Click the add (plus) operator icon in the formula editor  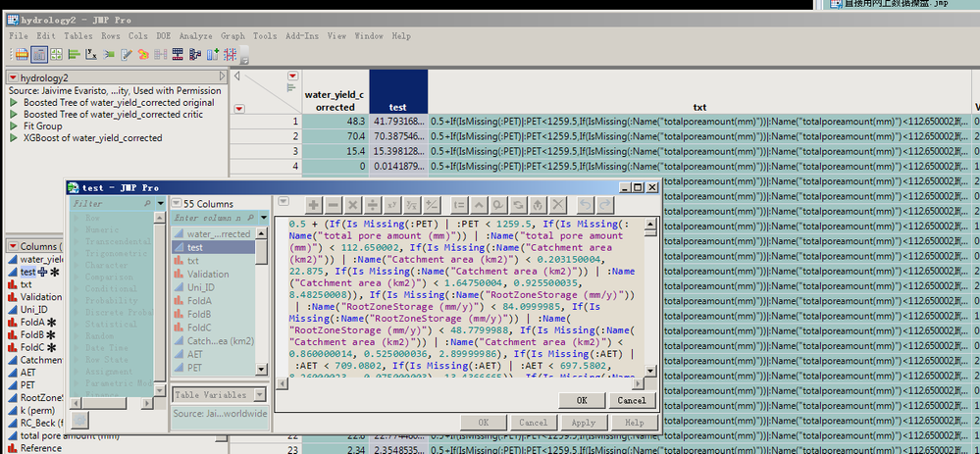314,205
